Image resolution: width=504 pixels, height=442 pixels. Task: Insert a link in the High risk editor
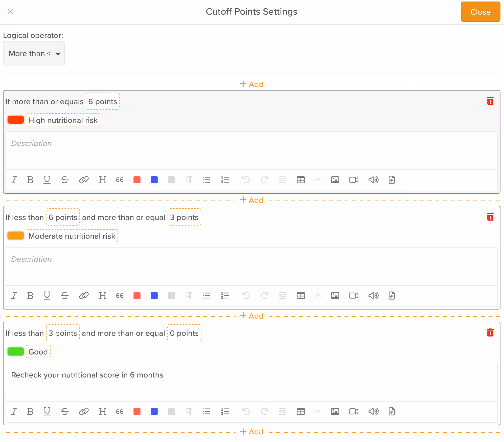84,180
